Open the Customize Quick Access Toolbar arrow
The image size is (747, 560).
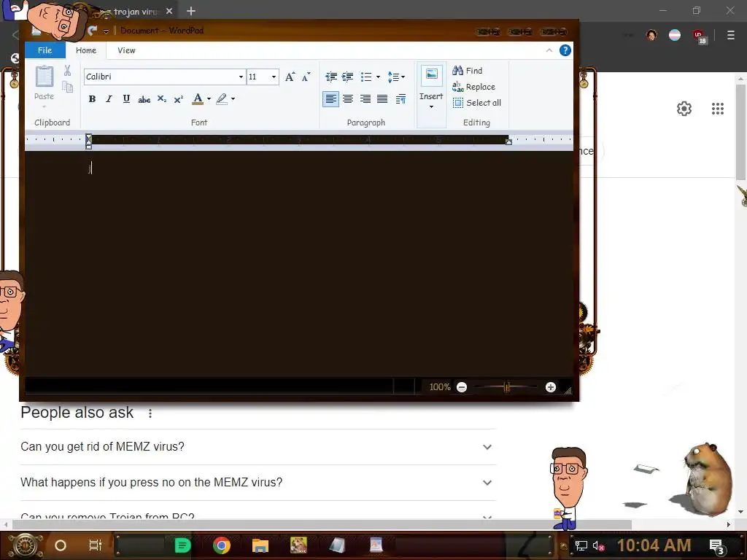(x=106, y=31)
